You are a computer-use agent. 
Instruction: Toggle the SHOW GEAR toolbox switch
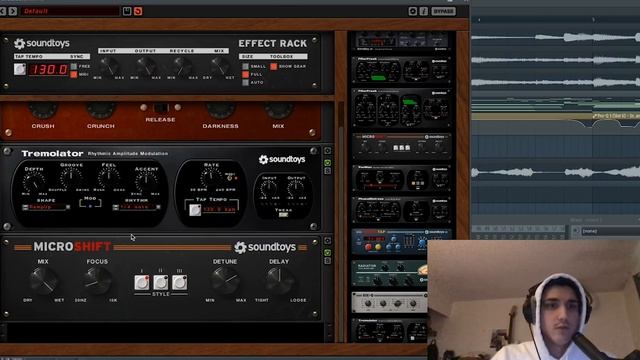click(x=273, y=66)
